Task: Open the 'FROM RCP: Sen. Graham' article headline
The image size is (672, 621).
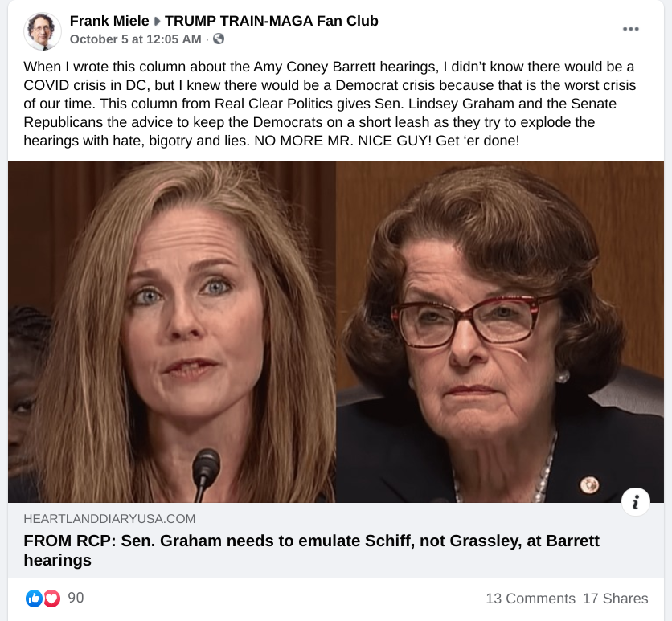Action: coord(311,550)
